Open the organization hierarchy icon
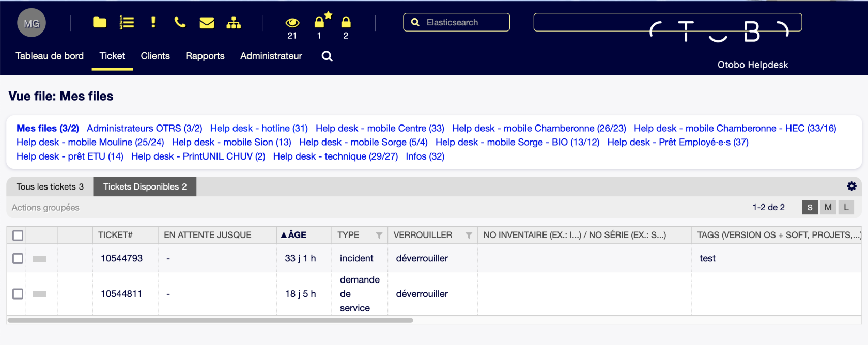The image size is (868, 345). [234, 23]
